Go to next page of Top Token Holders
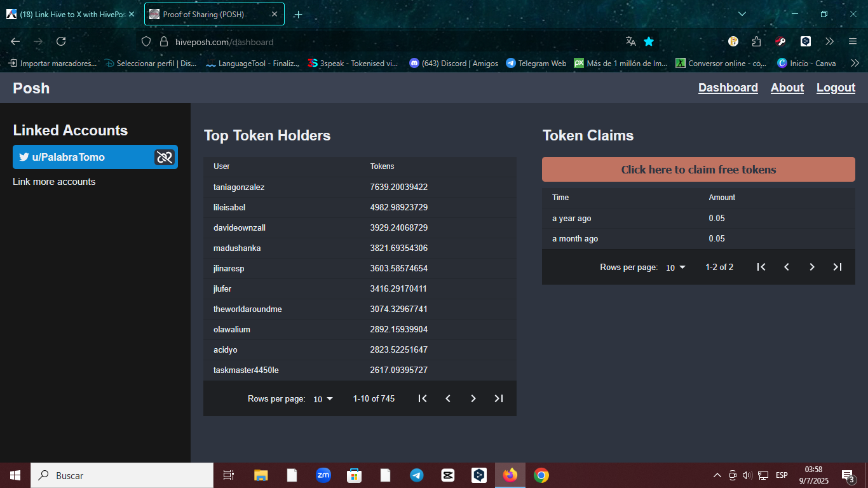Image resolution: width=868 pixels, height=488 pixels. click(473, 398)
